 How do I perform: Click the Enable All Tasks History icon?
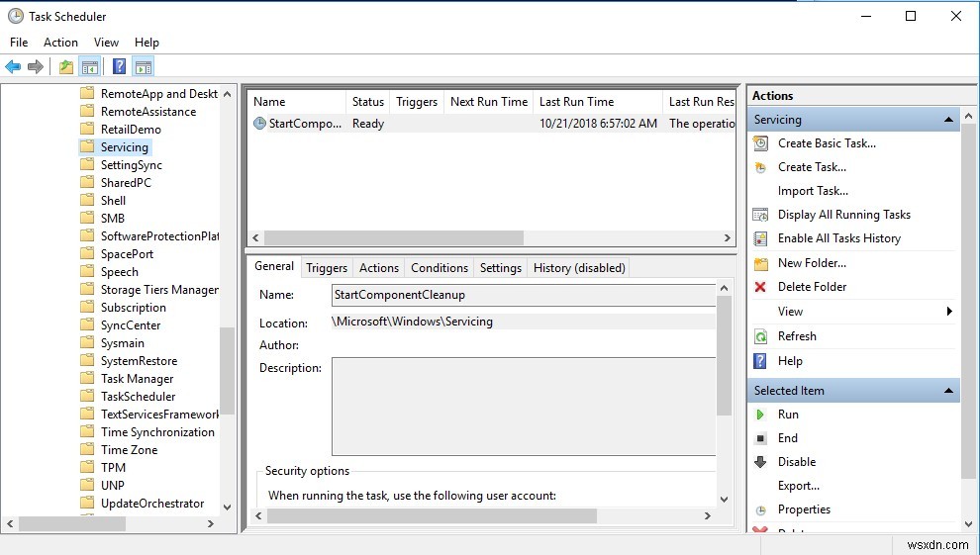click(760, 238)
